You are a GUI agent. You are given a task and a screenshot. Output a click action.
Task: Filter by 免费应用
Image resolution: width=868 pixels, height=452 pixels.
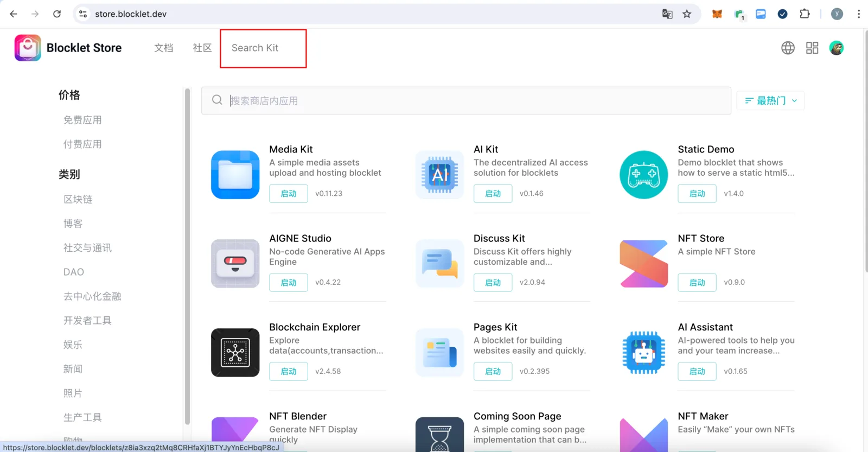click(x=82, y=120)
